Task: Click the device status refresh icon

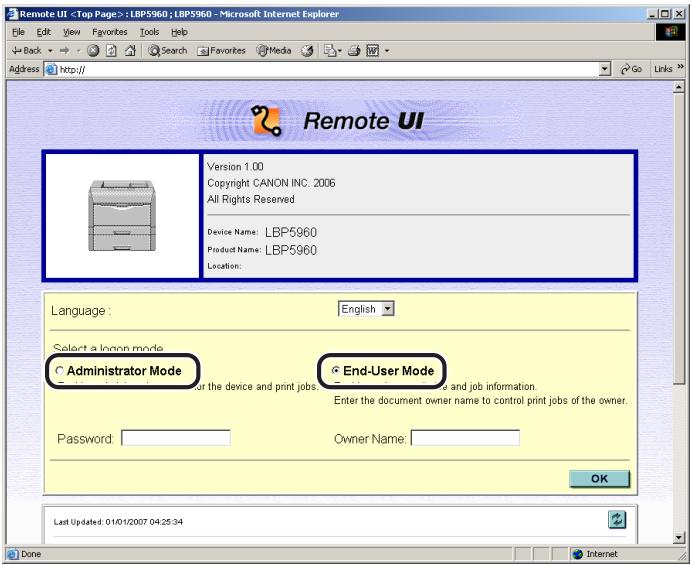Action: coord(617,520)
